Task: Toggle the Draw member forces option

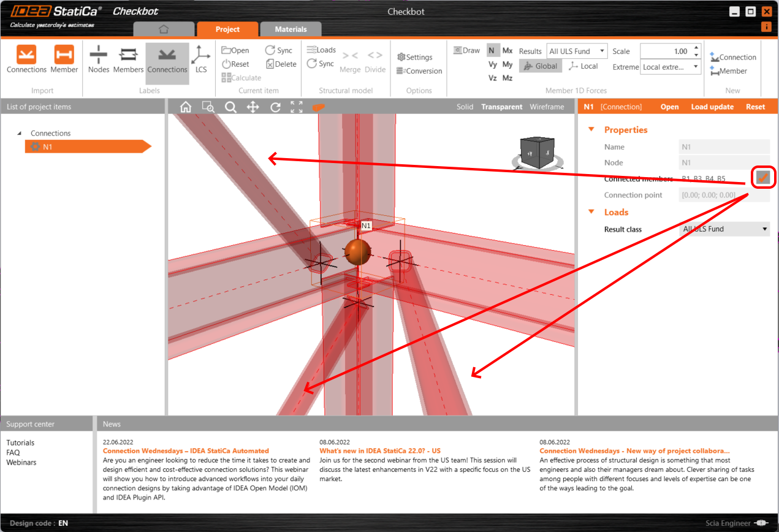Action: [x=467, y=51]
